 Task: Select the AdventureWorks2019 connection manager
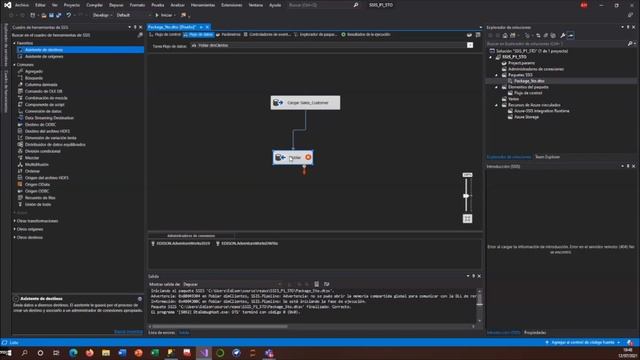(180, 243)
